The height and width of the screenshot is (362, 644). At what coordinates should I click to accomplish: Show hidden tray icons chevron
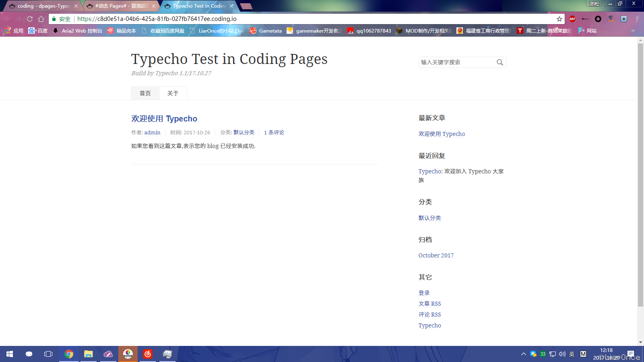point(523,354)
